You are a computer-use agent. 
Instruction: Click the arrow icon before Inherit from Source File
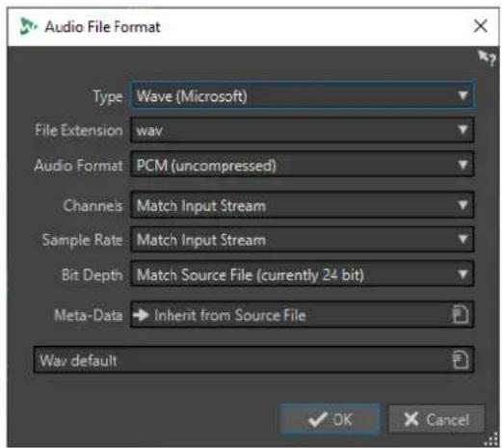coord(141,315)
